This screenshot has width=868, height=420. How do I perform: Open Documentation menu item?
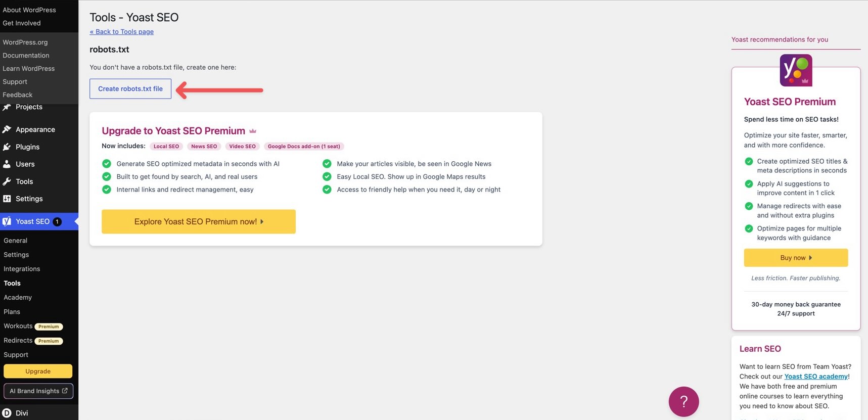coord(26,55)
